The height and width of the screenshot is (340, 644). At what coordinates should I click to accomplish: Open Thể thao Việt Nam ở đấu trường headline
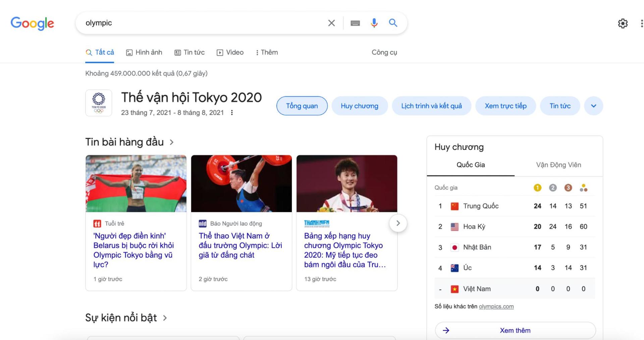tap(240, 245)
